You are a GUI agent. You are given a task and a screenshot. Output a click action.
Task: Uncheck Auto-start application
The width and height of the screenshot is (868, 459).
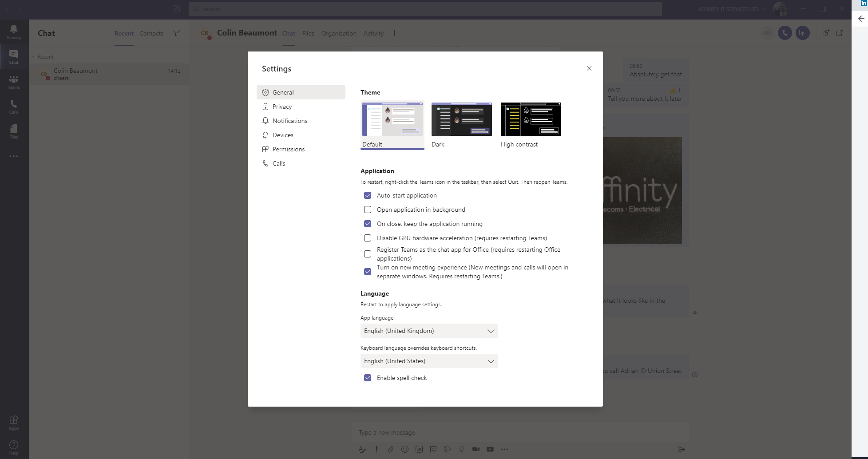[368, 195]
